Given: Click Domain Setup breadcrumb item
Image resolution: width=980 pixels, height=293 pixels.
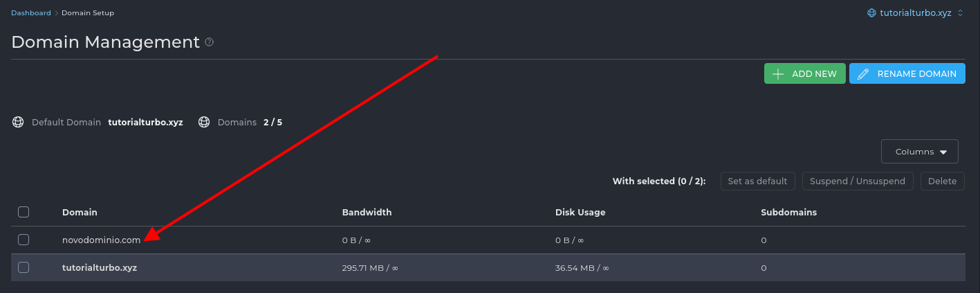Looking at the screenshot, I should (88, 13).
